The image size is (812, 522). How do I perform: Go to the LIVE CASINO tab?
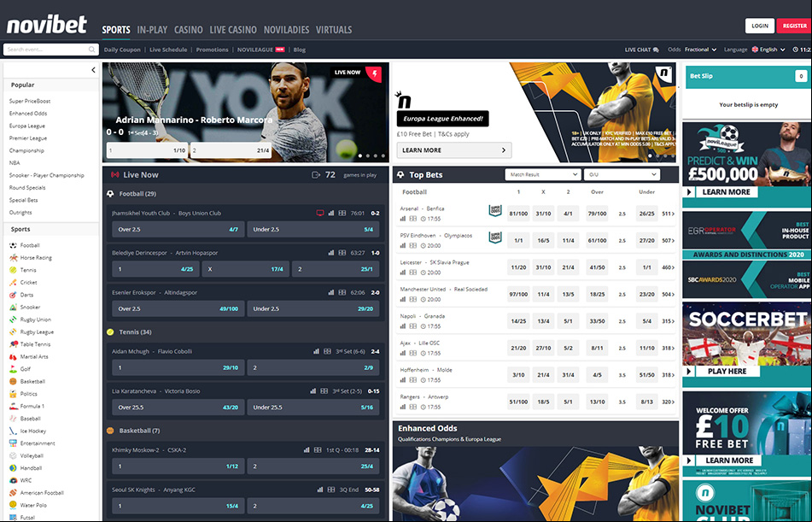click(x=233, y=30)
